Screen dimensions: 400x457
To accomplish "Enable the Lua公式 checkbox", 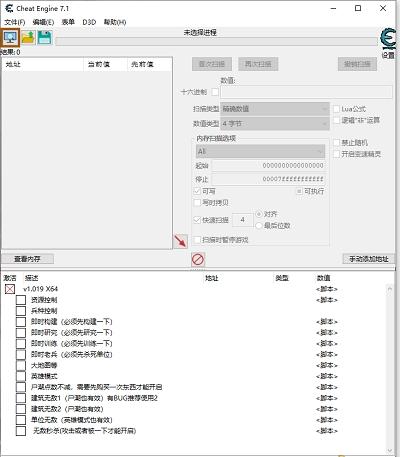I will [337, 109].
